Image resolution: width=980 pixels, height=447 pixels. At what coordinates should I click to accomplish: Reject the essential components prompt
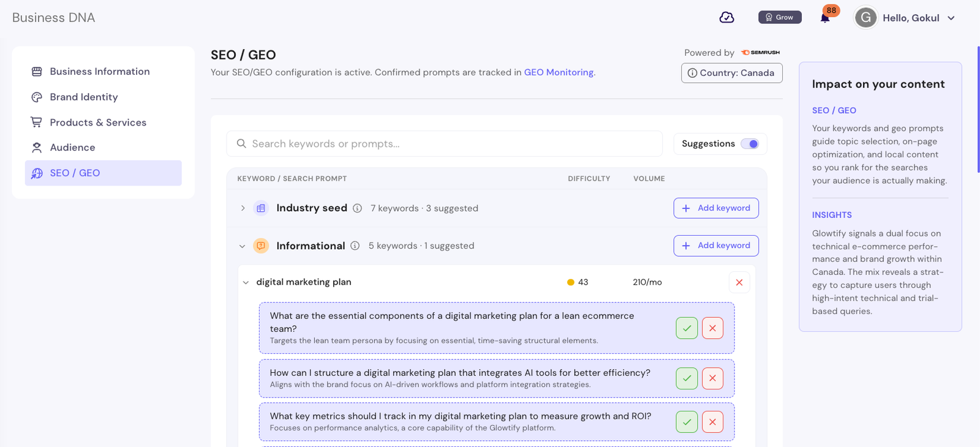click(x=712, y=328)
